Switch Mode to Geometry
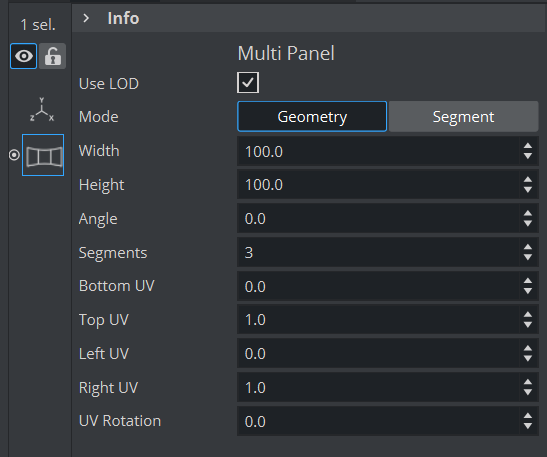This screenshot has width=547, height=457. [312, 117]
